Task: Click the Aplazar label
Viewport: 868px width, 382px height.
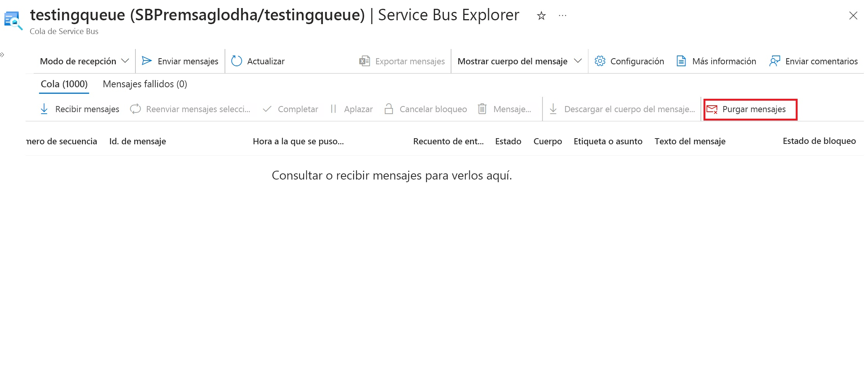Action: [x=358, y=109]
